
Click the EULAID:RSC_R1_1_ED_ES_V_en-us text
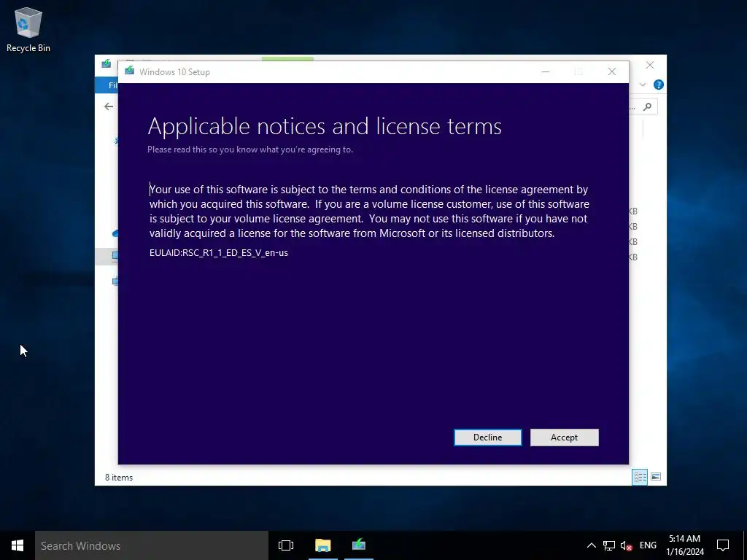tap(219, 253)
